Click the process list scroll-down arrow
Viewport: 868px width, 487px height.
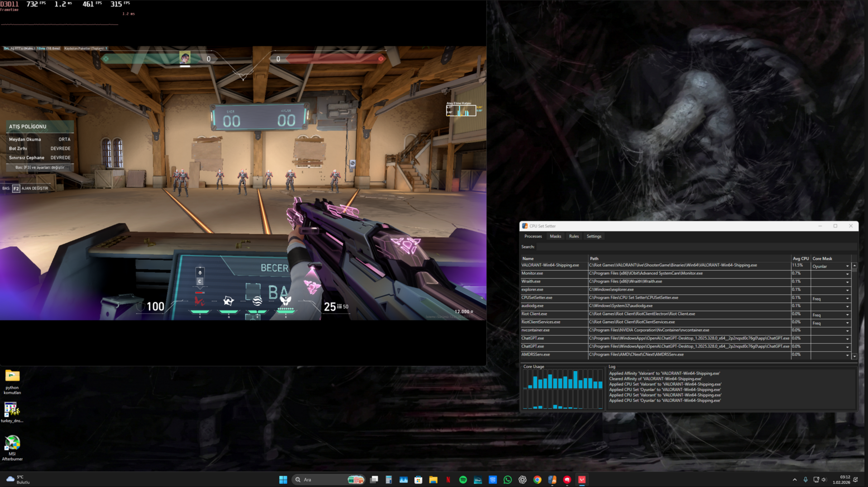(x=854, y=356)
